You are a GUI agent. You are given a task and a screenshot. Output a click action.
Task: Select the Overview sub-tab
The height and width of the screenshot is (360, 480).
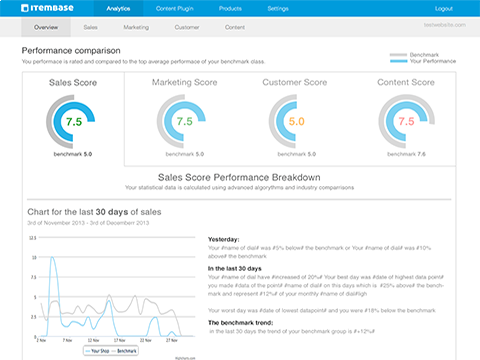click(46, 27)
